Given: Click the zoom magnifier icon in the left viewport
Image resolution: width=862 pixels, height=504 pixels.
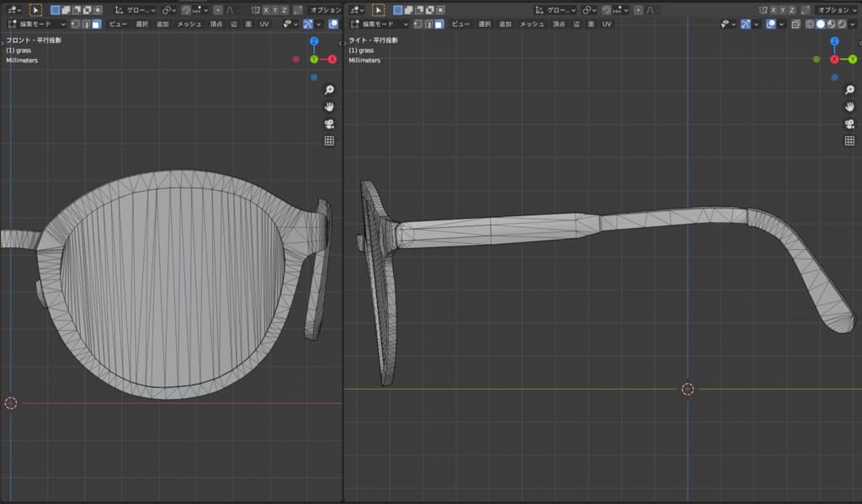Looking at the screenshot, I should coord(329,90).
